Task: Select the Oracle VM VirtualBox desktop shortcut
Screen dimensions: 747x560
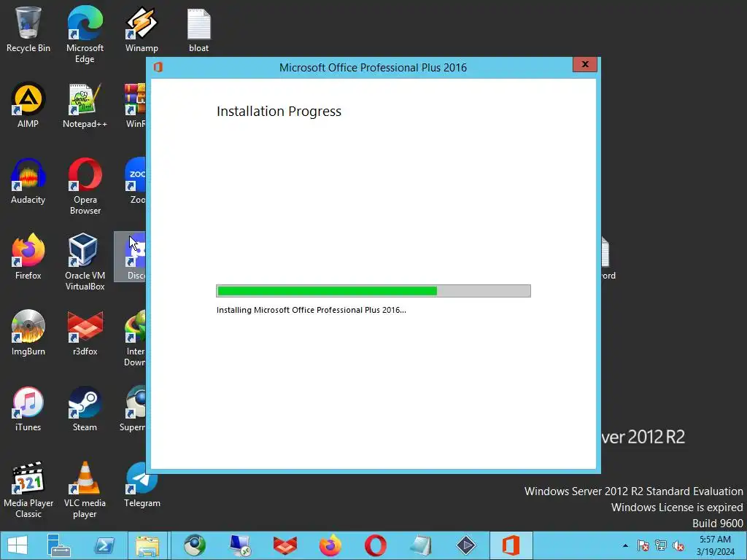Action: (x=85, y=262)
